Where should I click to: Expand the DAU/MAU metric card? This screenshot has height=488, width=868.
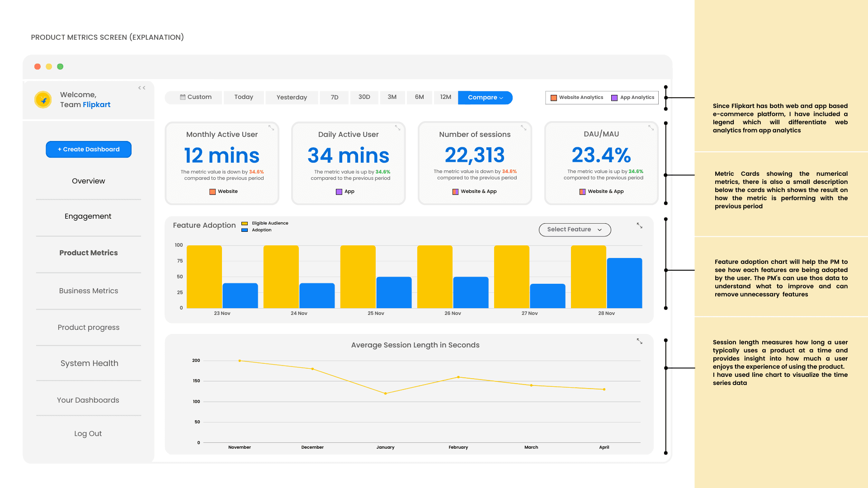coord(651,128)
